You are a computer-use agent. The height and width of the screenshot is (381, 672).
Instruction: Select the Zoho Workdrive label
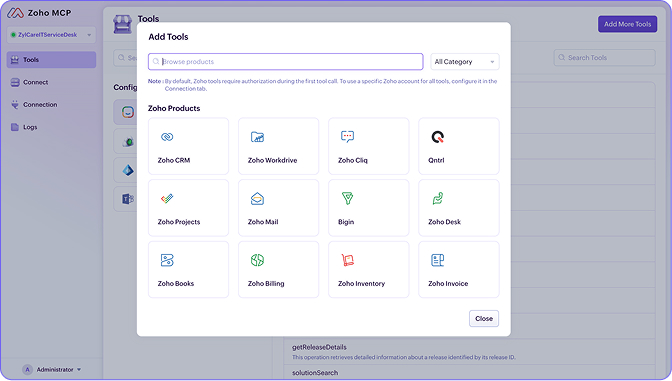pos(273,160)
